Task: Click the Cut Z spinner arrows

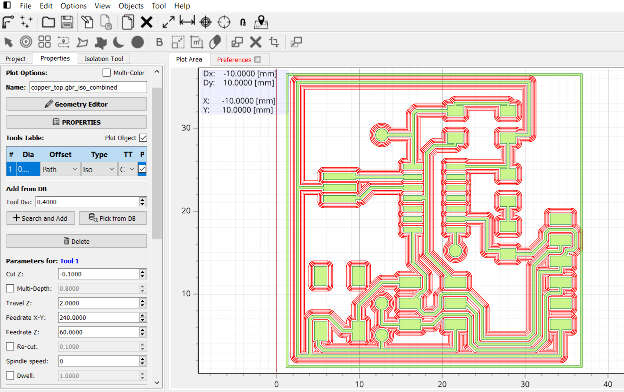Action: point(142,274)
